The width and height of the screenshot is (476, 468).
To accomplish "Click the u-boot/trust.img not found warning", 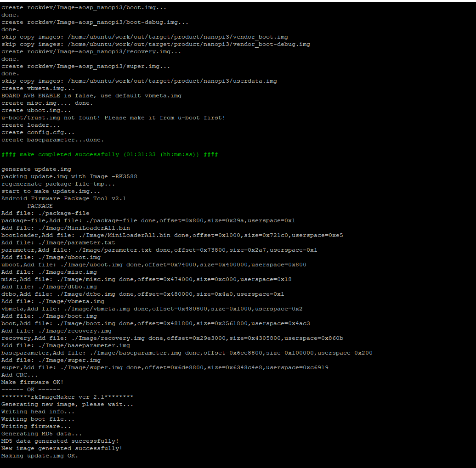I will click(113, 118).
